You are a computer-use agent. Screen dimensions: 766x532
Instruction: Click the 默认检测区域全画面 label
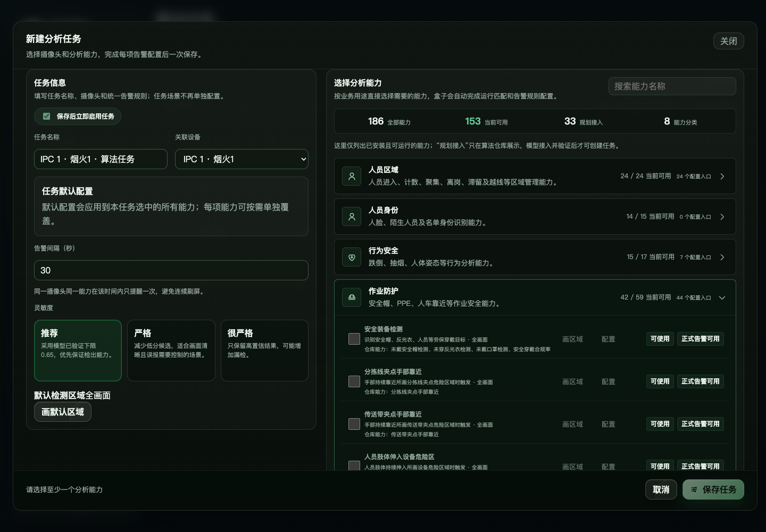tap(72, 395)
